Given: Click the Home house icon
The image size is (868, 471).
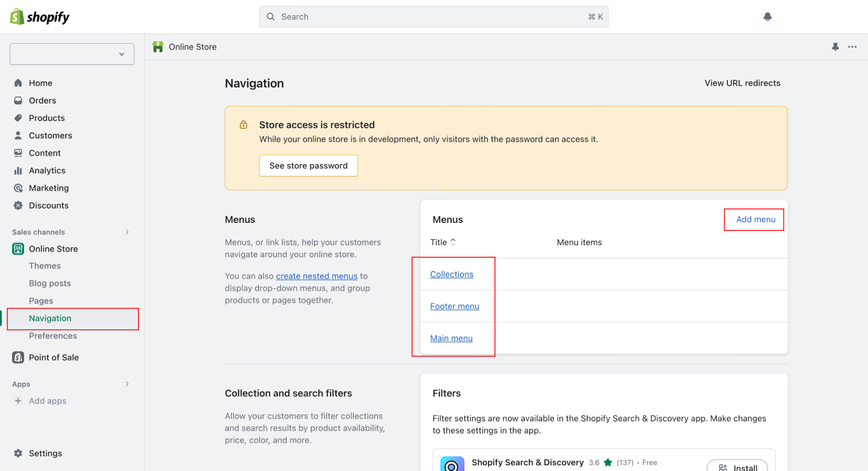Looking at the screenshot, I should click(x=18, y=83).
